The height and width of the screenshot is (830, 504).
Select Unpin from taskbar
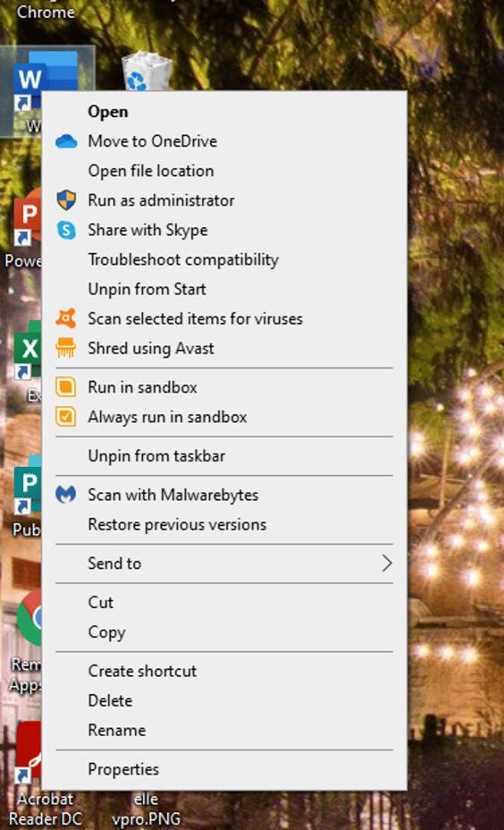(224, 456)
